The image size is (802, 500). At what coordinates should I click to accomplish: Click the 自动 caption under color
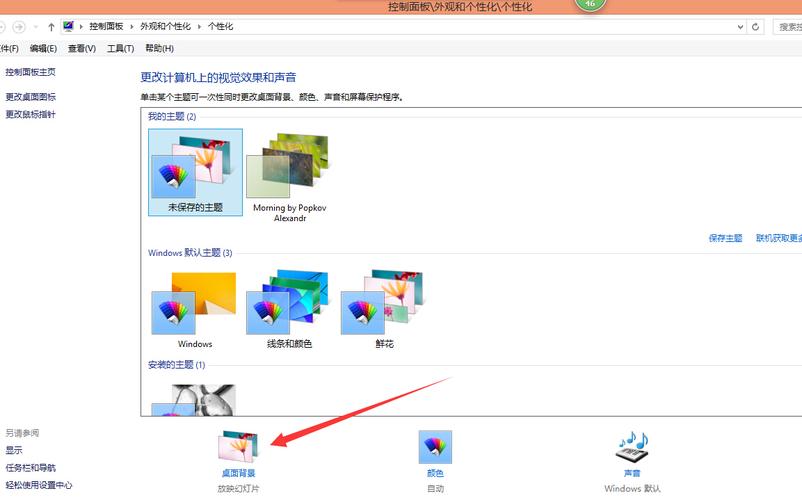(435, 489)
